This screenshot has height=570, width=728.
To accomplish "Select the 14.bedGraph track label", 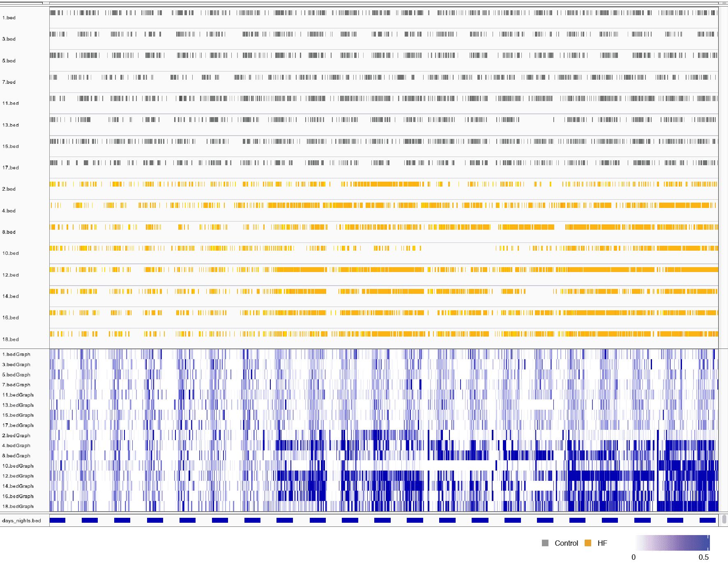I will tap(18, 486).
